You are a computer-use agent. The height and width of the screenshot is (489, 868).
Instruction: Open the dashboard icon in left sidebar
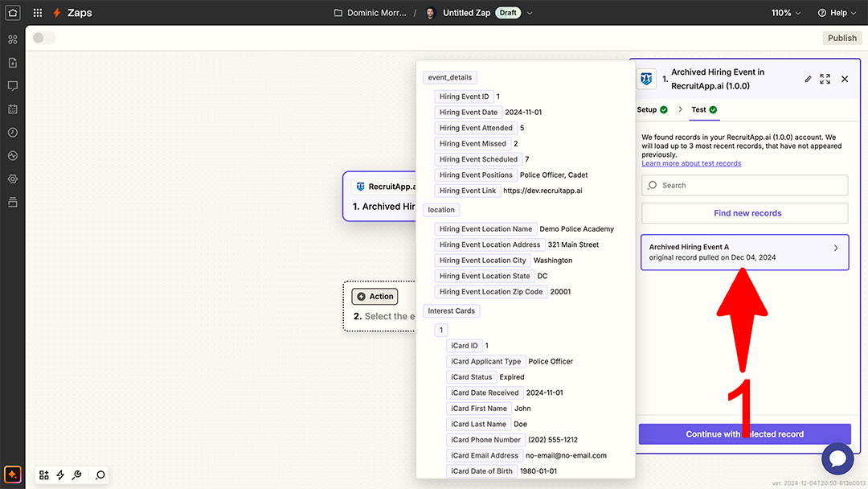(13, 39)
